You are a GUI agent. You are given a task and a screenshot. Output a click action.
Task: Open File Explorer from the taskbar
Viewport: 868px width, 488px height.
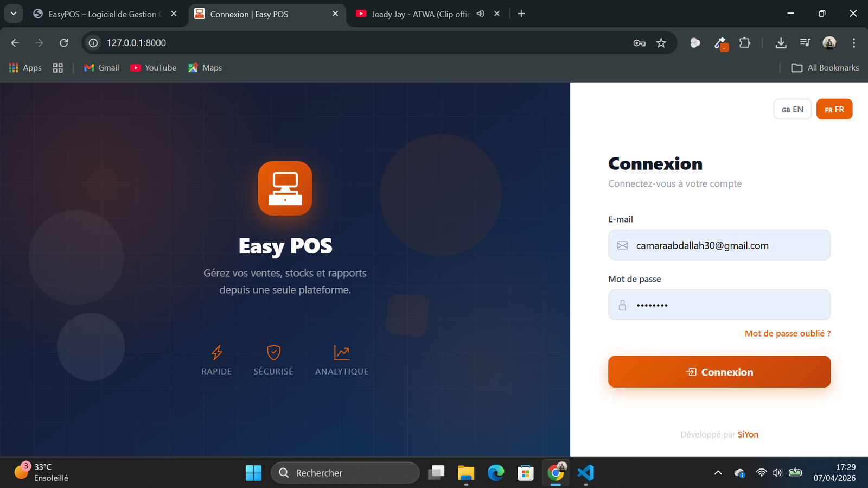click(x=466, y=473)
